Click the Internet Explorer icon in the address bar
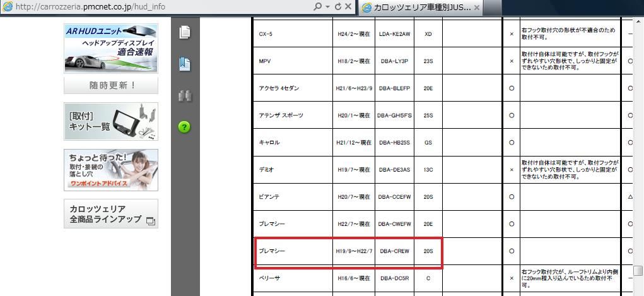The image size is (644, 296). click(x=8, y=6)
